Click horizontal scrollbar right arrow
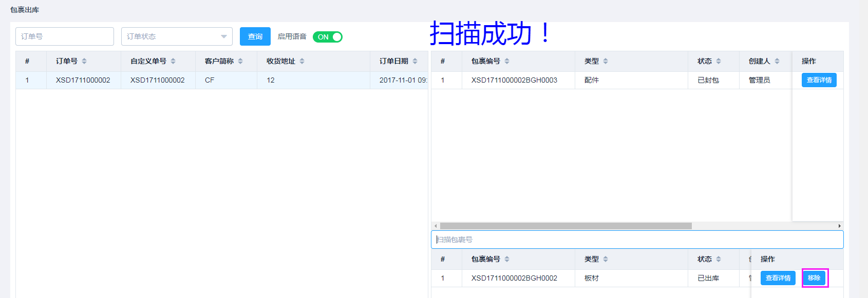 [839, 226]
